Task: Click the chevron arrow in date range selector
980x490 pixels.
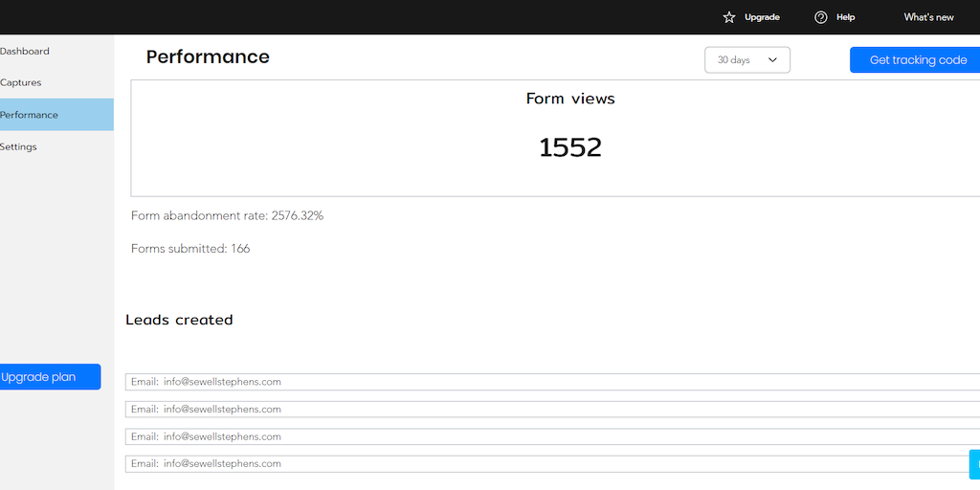Action: (x=772, y=60)
